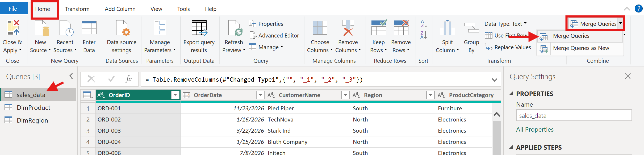
Task: Click Replace Values in Transform group
Action: coord(508,47)
